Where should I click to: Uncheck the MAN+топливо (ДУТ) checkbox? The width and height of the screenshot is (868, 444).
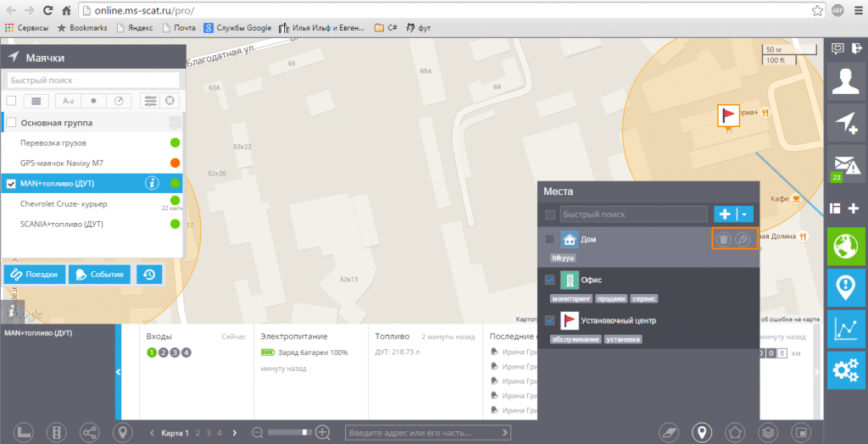coord(11,184)
